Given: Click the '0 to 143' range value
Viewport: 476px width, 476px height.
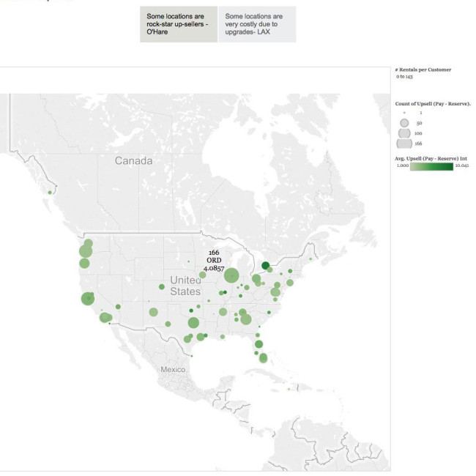Looking at the screenshot, I should point(404,76).
